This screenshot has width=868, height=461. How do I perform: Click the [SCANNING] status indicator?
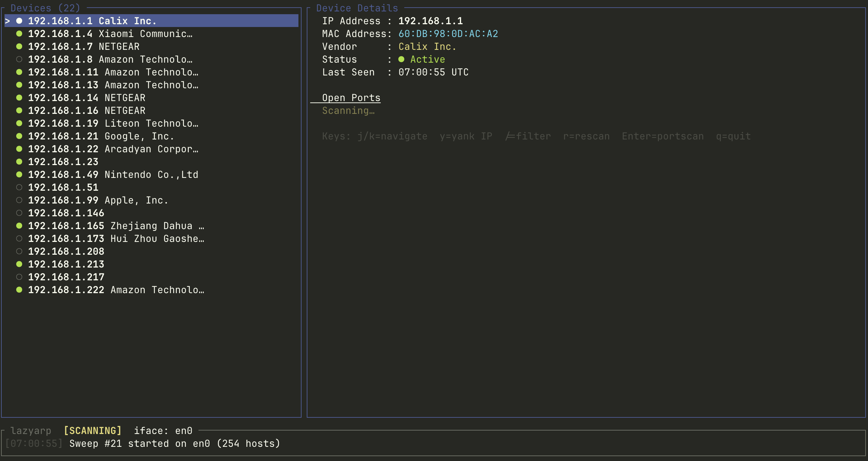click(x=93, y=431)
